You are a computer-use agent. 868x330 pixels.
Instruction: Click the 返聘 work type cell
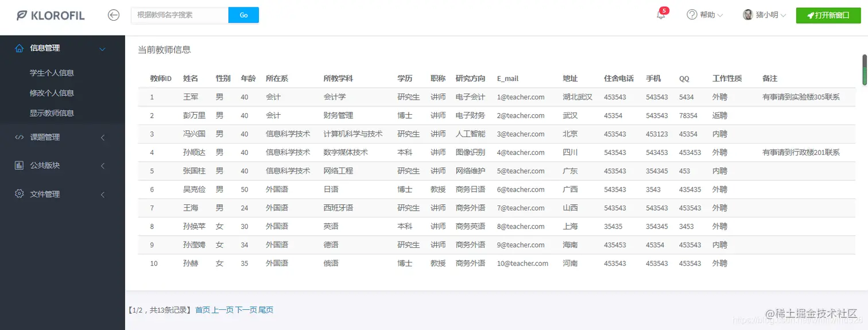[x=720, y=115]
